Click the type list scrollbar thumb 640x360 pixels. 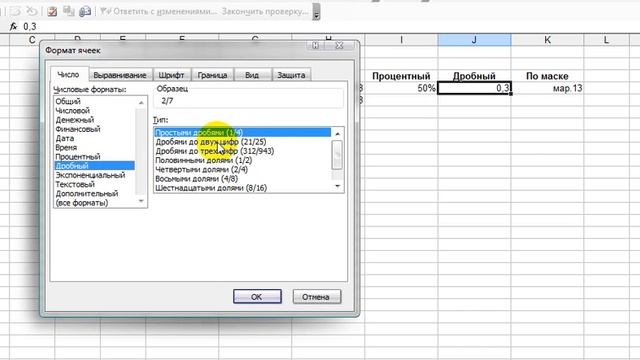(x=338, y=155)
